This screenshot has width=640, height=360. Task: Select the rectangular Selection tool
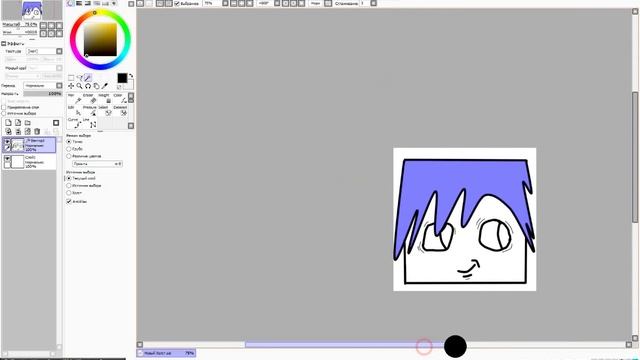tap(71, 78)
